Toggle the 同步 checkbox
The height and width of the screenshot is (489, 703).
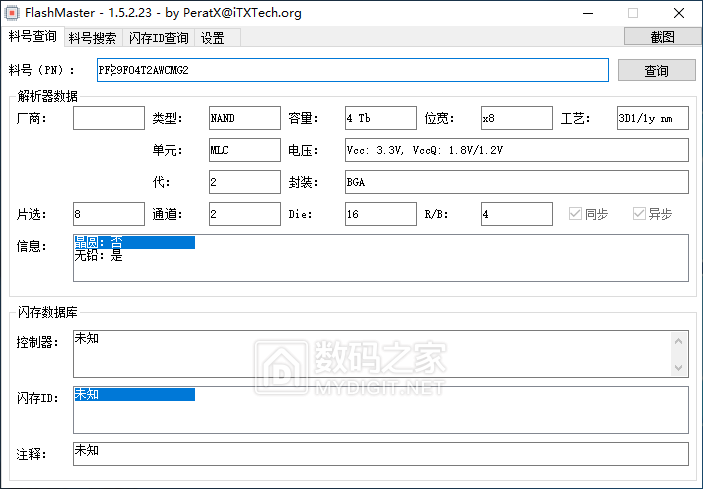575,214
